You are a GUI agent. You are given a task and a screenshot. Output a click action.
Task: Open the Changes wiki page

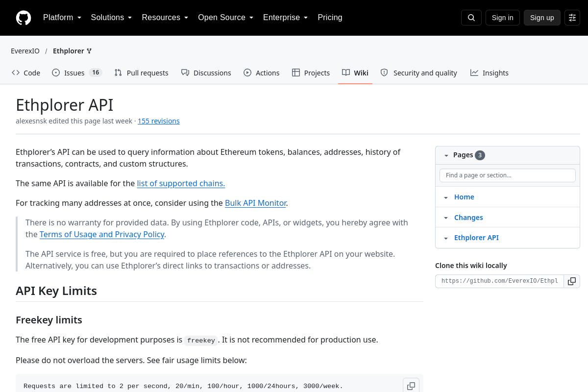[468, 218]
